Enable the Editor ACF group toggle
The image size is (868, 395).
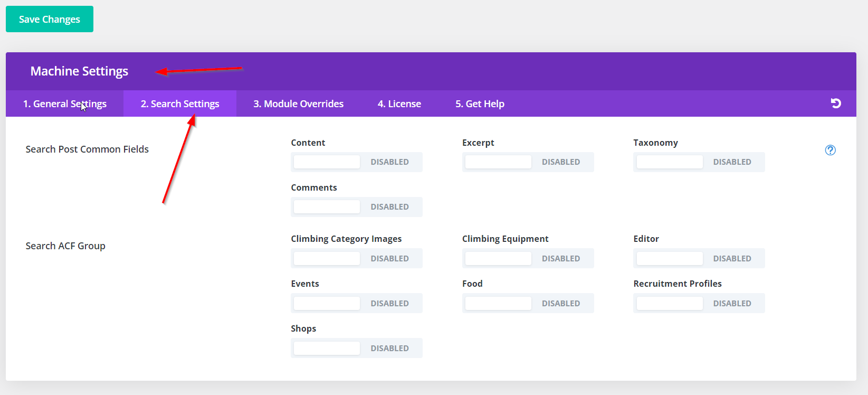[699, 259]
